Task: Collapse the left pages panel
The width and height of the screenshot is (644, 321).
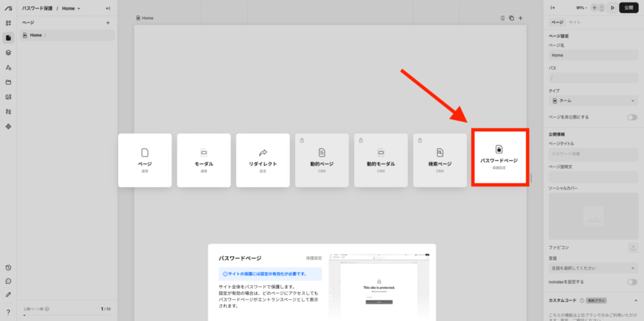Action: [108, 8]
